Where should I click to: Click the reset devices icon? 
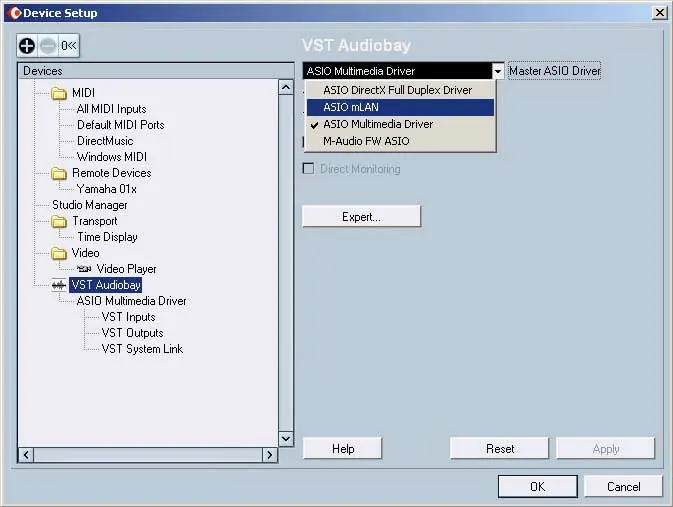(x=68, y=46)
